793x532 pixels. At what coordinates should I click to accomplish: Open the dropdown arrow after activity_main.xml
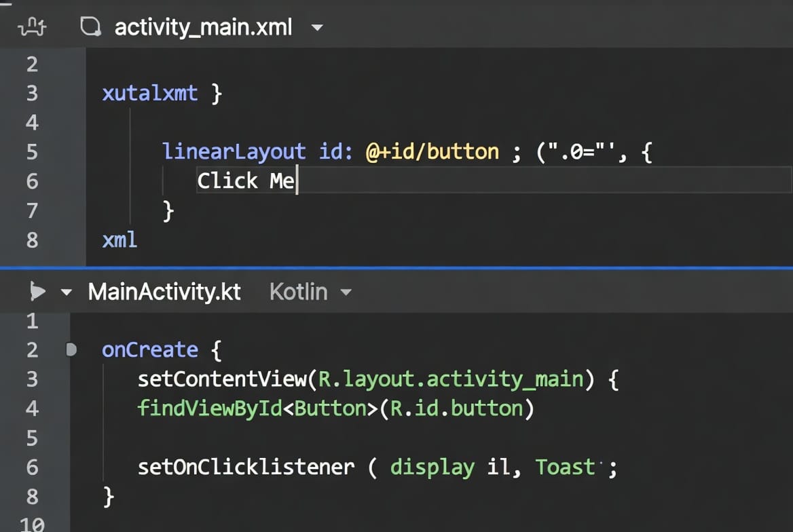(x=316, y=28)
